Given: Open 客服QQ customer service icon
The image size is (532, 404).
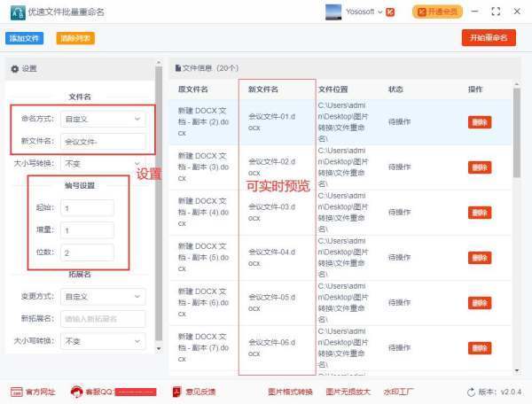Looking at the screenshot, I should (x=75, y=392).
